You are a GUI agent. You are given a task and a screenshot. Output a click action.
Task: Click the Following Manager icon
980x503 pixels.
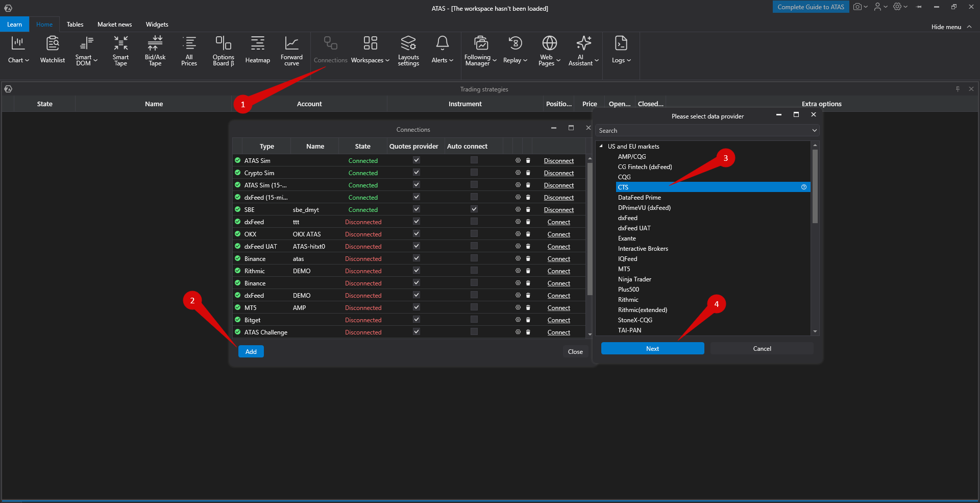481,43
